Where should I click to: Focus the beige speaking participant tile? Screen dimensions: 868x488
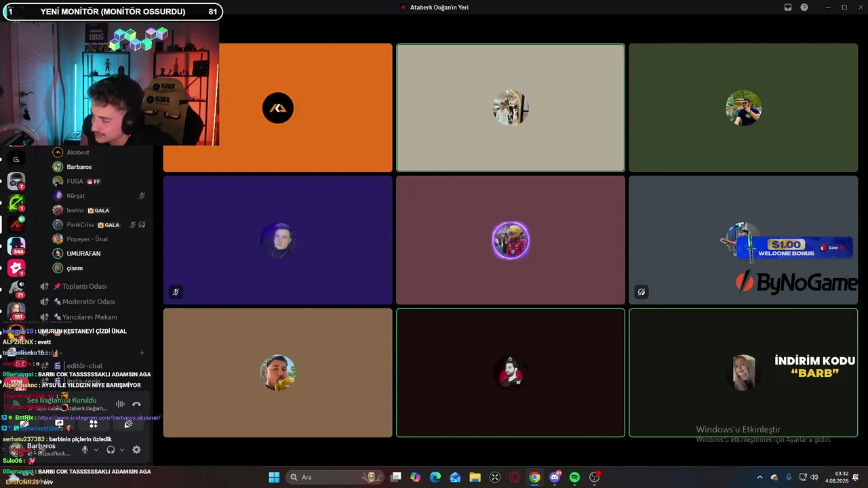(x=511, y=108)
